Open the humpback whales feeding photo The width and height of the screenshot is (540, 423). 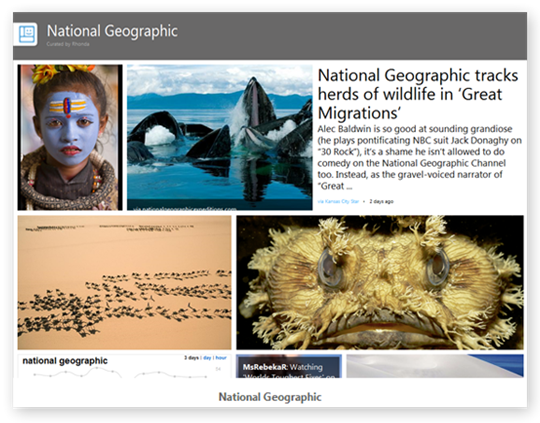(220, 137)
